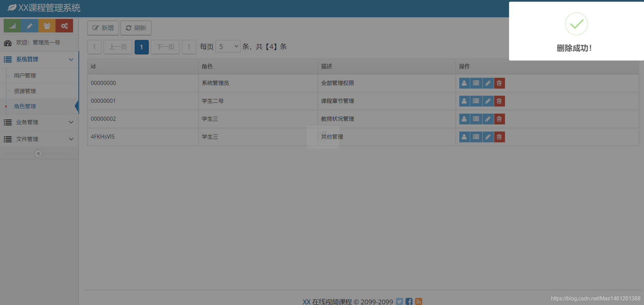
Task: Click the RSS feed icon in the footer
Action: (x=419, y=301)
